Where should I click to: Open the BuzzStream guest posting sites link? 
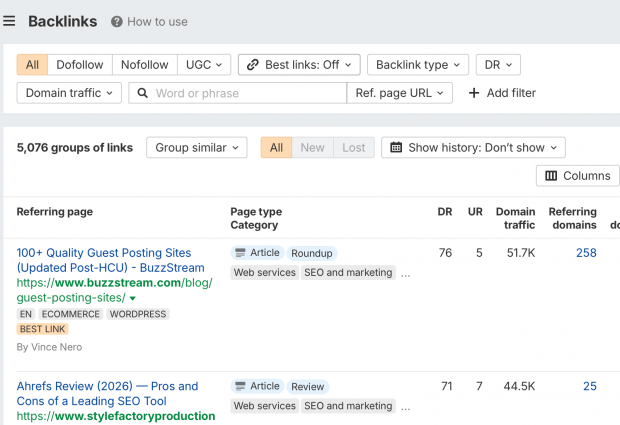coord(104,260)
